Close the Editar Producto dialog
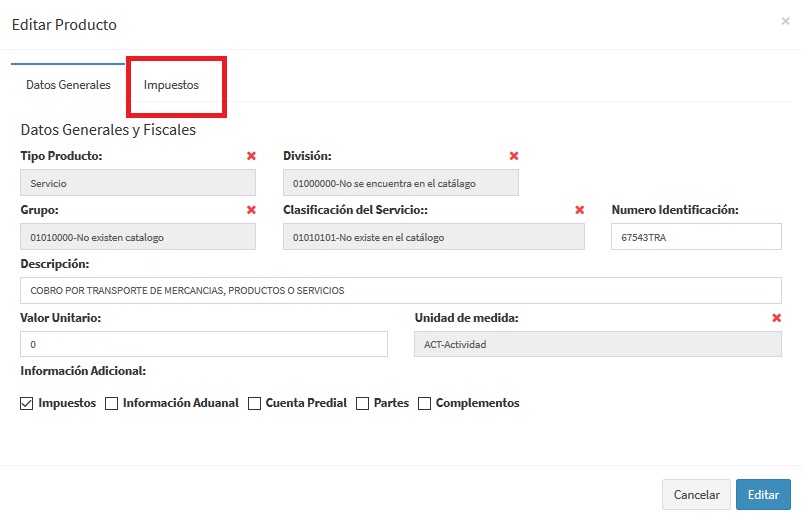Screen dimensions: 803x520 point(785,21)
